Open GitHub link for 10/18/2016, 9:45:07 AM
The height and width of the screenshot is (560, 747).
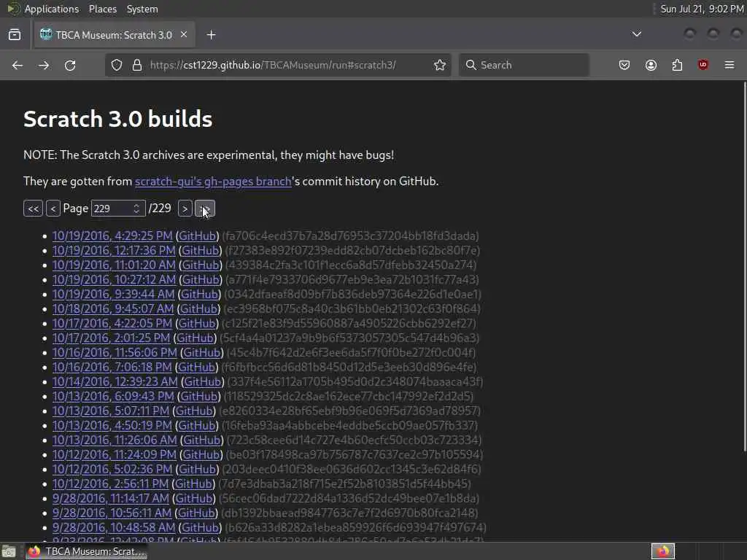click(x=198, y=308)
